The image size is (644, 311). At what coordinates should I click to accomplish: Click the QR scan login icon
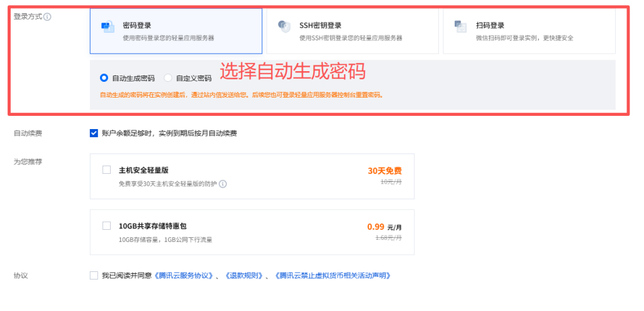coord(461,26)
